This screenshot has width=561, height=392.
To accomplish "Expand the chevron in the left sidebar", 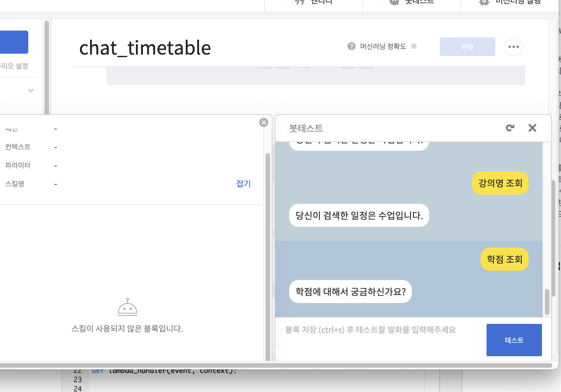I will (x=31, y=91).
